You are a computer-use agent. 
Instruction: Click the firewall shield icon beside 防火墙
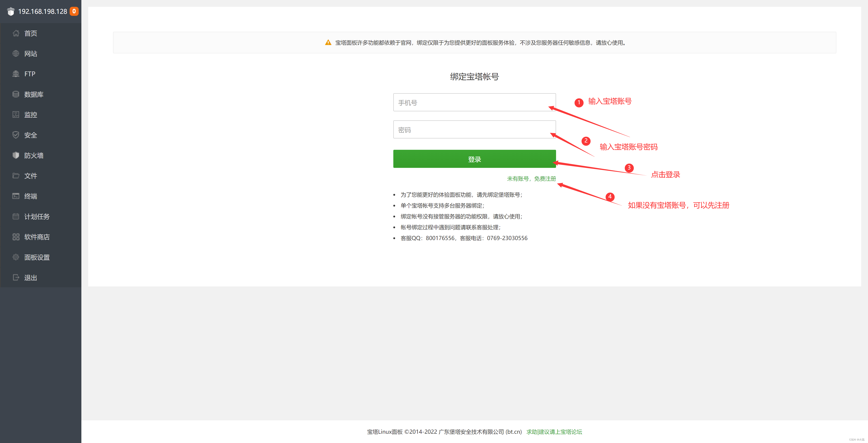(16, 155)
